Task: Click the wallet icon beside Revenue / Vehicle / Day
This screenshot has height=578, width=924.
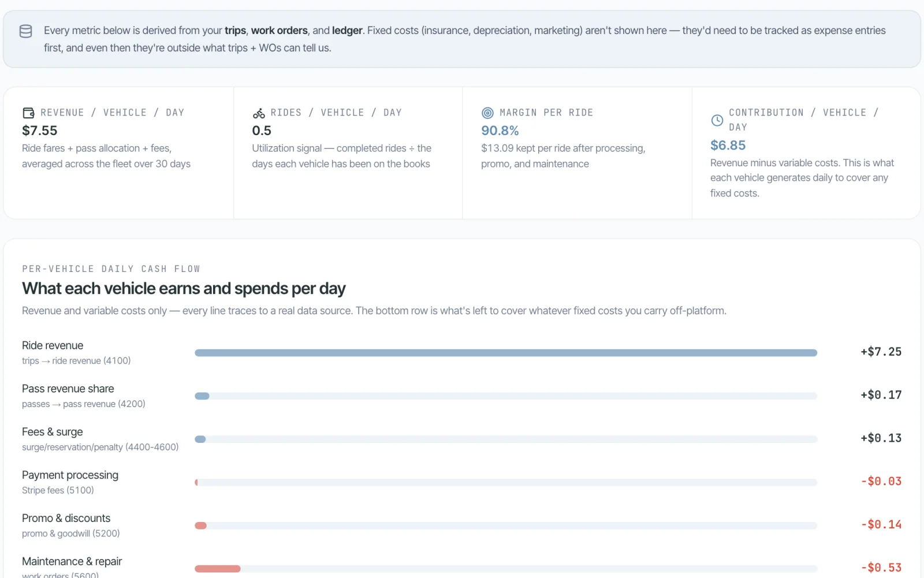Action: pos(28,113)
